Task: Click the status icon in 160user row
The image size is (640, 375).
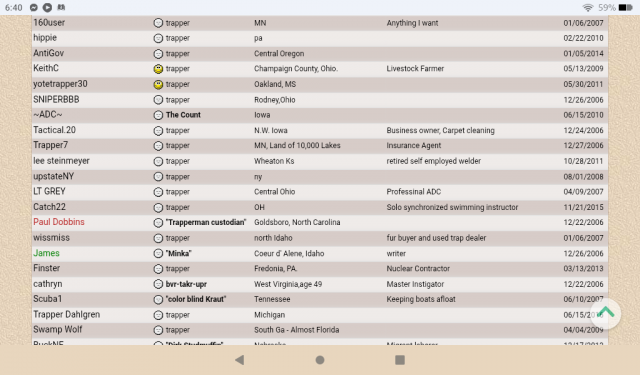Action: point(158,23)
